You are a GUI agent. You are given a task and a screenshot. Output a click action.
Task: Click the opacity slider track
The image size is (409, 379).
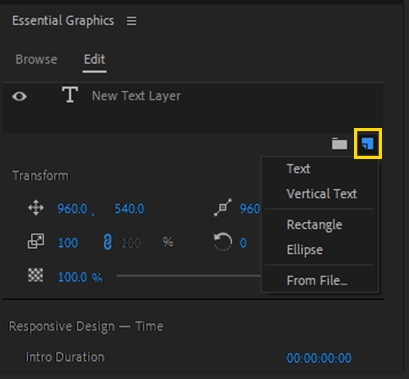(x=188, y=276)
